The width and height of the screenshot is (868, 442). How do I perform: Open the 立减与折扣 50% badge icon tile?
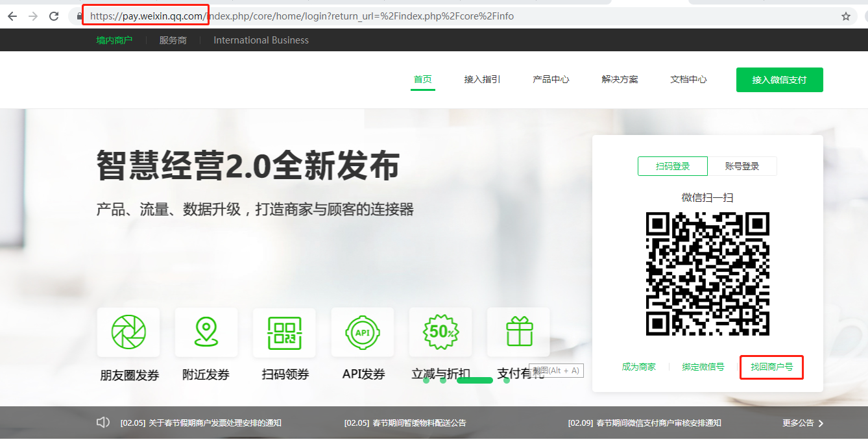tap(440, 332)
